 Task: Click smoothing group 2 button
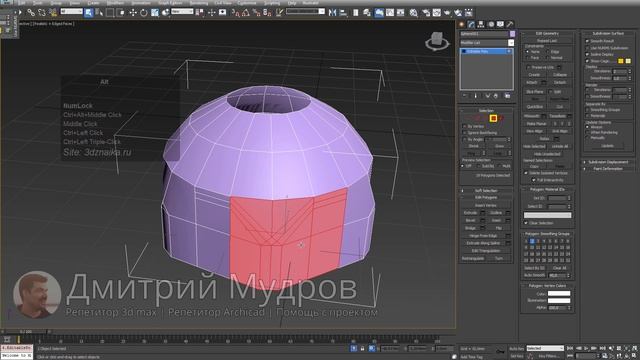click(532, 241)
